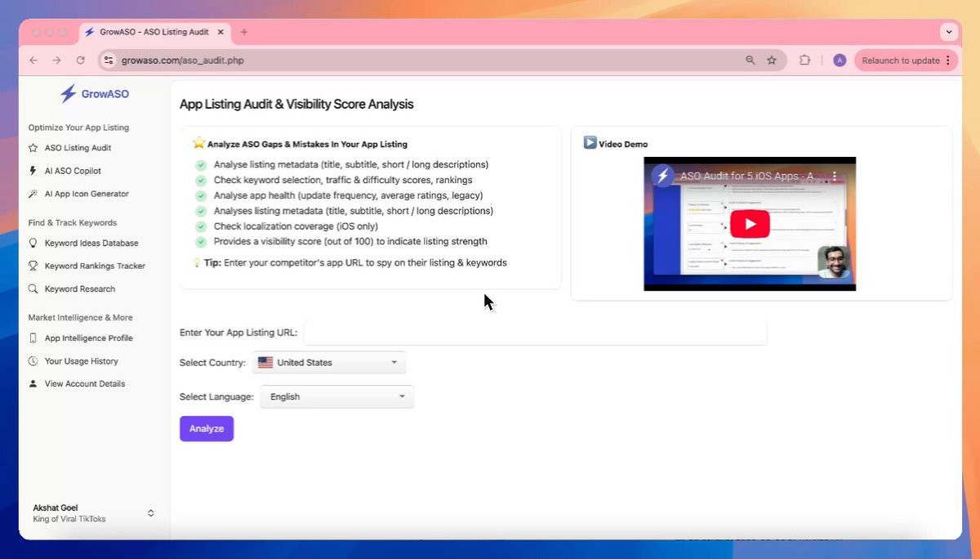Viewport: 980px width, 559px height.
Task: Play the YouTube video demo
Action: (x=750, y=224)
